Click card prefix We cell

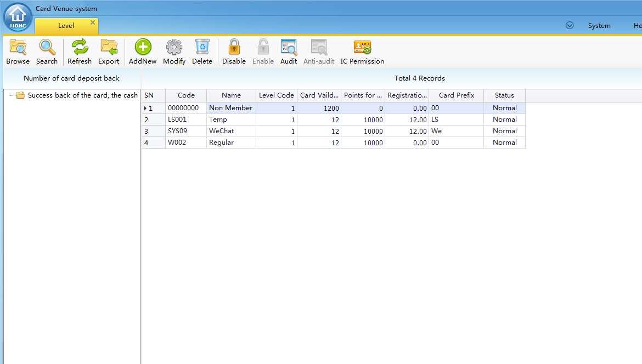(x=456, y=131)
